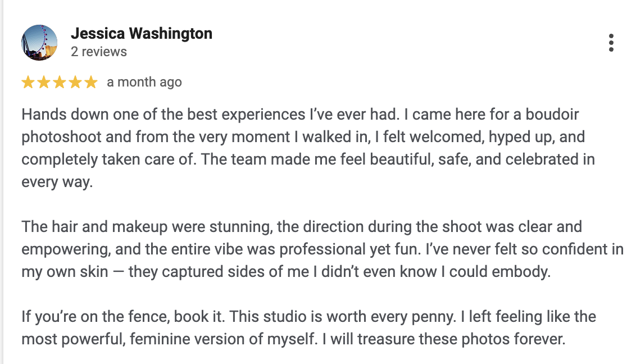
Task: Click the "a month ago" timestamp
Action: [x=144, y=83]
